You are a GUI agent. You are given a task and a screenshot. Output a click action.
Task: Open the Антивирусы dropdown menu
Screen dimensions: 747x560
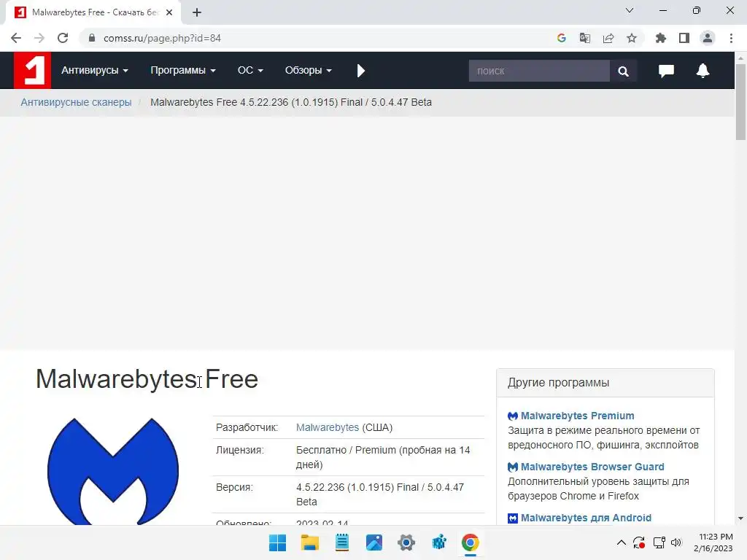tap(95, 71)
